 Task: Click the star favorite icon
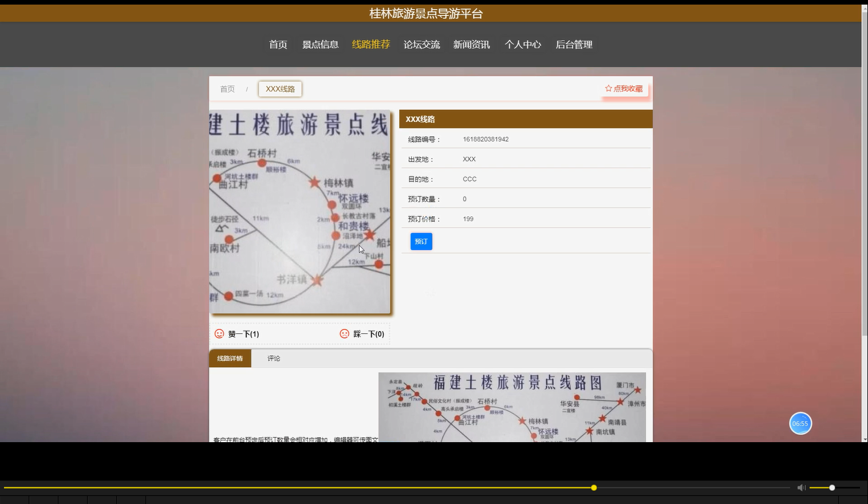(x=608, y=88)
